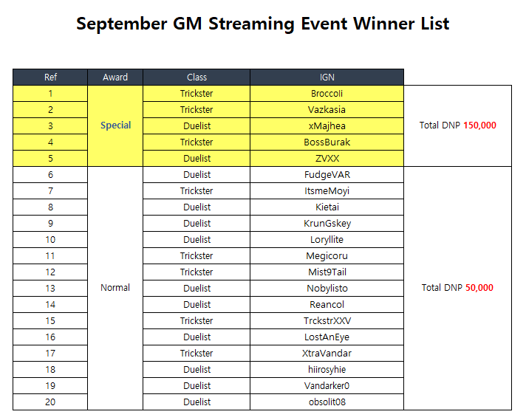Click the Total DNP 50,000 cell
Screen dimensions: 526x420
pos(457,288)
